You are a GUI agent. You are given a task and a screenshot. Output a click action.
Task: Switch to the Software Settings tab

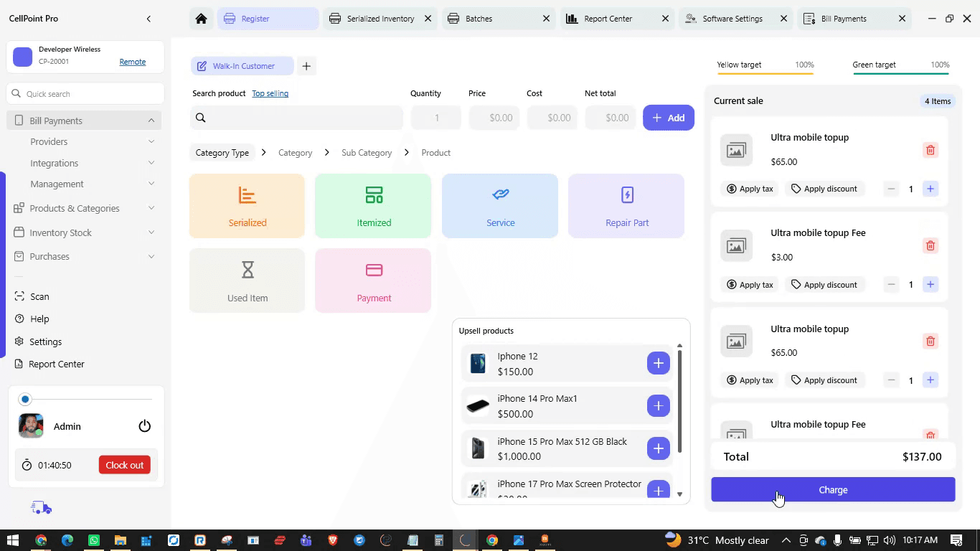(x=735, y=19)
